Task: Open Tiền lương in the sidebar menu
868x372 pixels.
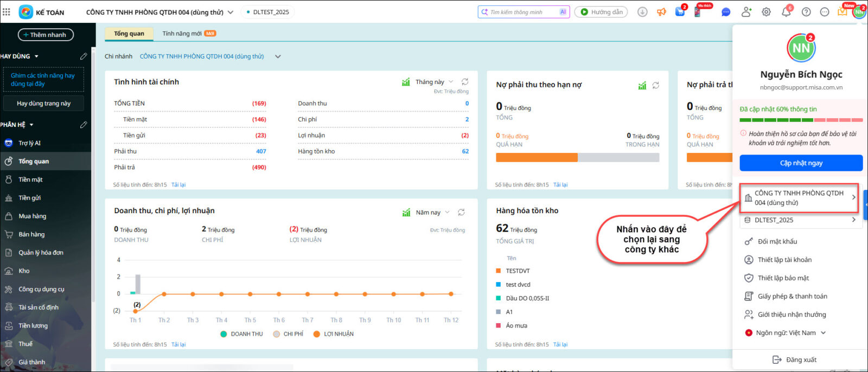Action: click(33, 326)
